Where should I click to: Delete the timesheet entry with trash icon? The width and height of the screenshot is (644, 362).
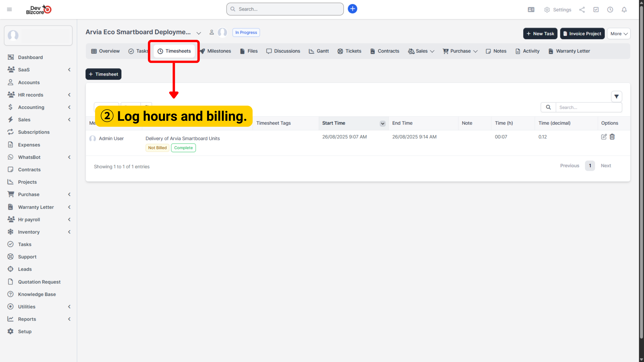click(612, 137)
